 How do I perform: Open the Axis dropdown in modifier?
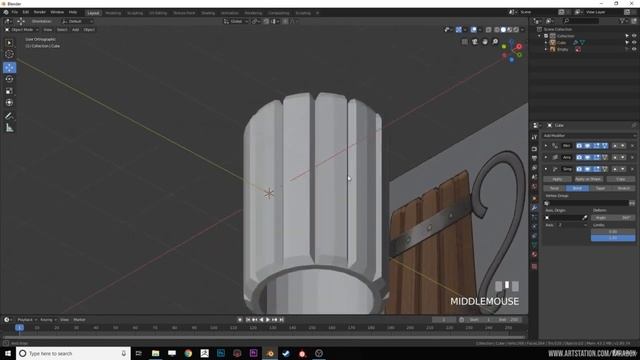point(571,225)
